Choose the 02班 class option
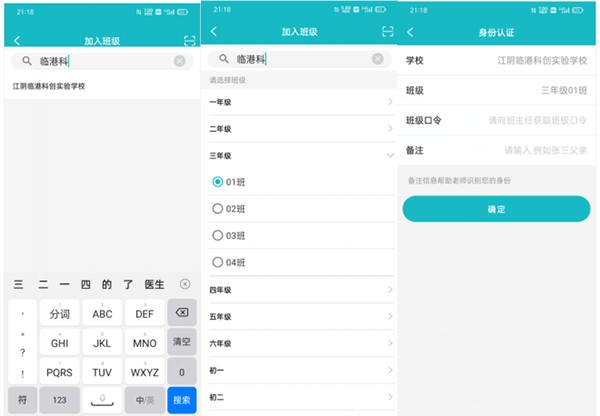The height and width of the screenshot is (416, 600). (218, 209)
